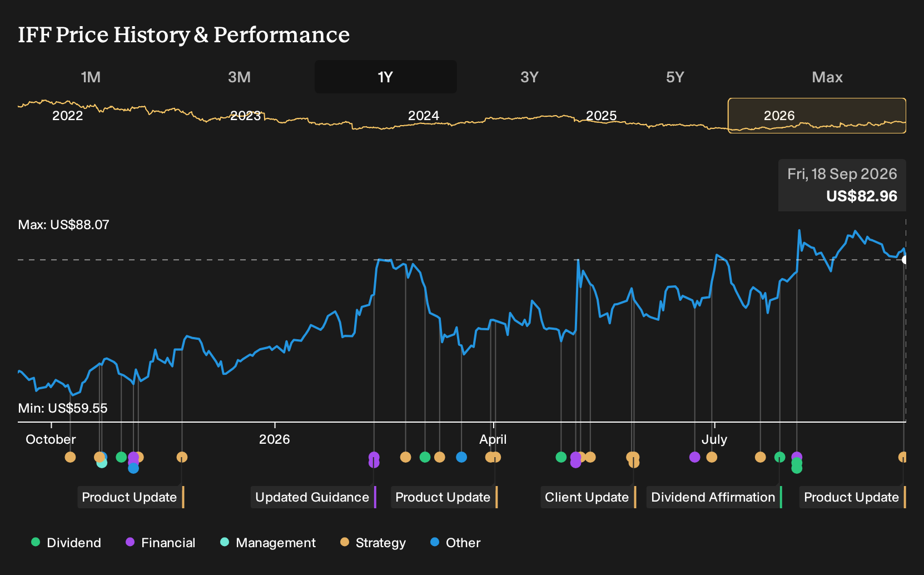Click the IFF Price History & Performance heading
The height and width of the screenshot is (575, 924).
click(184, 34)
